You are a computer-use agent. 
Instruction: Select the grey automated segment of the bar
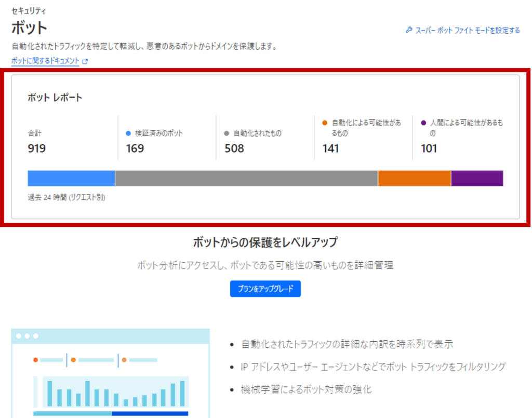click(246, 178)
